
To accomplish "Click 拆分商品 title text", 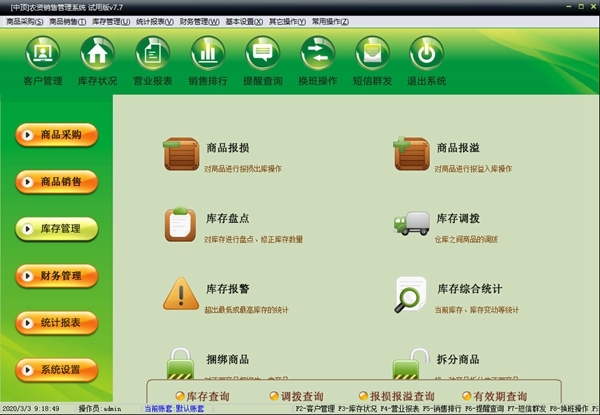I will pyautogui.click(x=458, y=359).
